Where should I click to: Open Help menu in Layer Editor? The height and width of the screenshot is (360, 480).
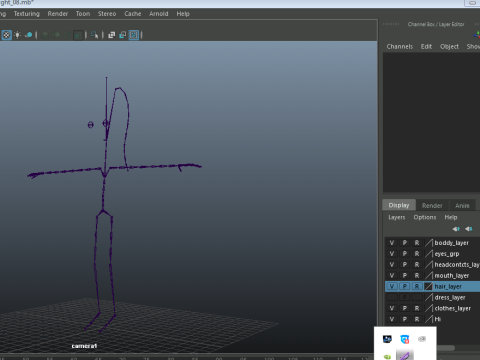point(451,217)
